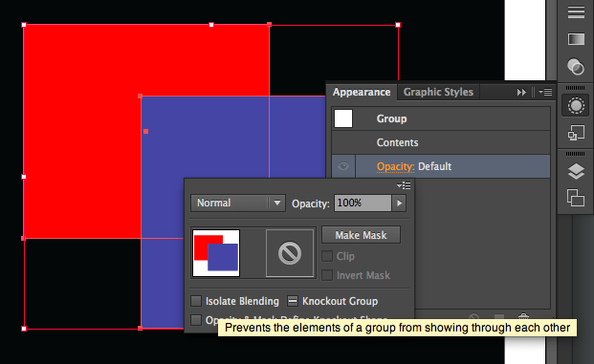The height and width of the screenshot is (364, 594).
Task: Open the Transparency popup flyout menu
Action: pos(404,185)
